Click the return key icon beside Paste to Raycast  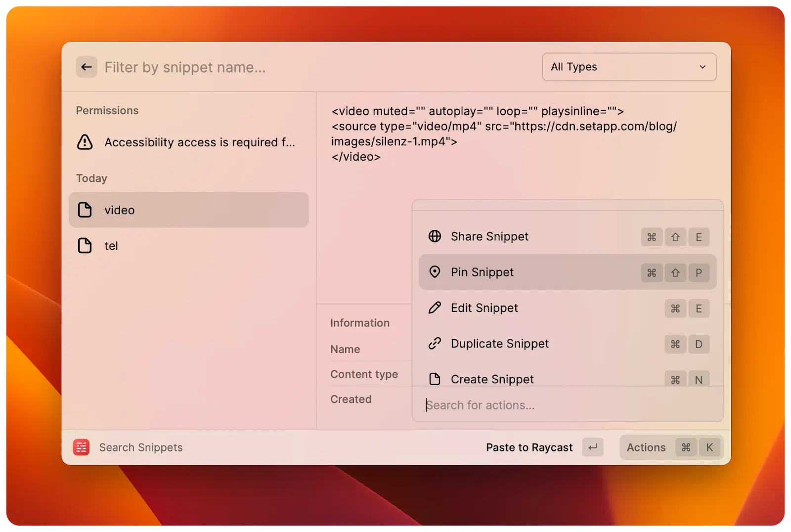pyautogui.click(x=593, y=447)
